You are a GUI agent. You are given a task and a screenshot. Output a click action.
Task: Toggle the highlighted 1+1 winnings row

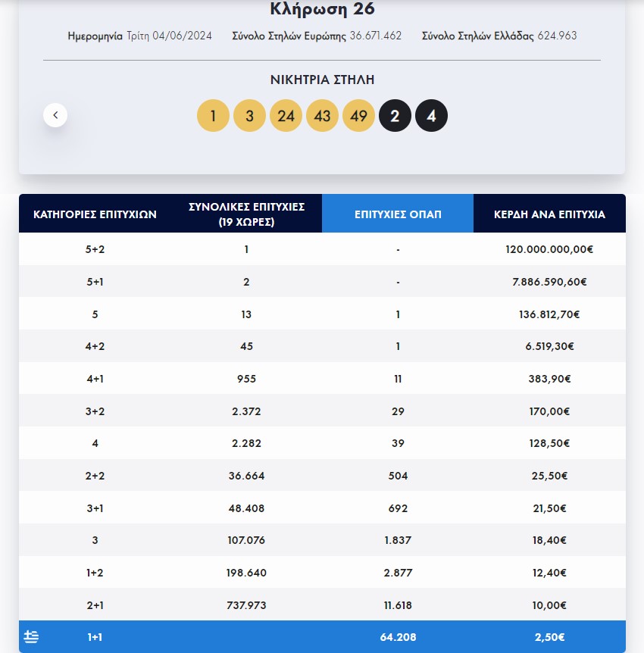pos(322,636)
